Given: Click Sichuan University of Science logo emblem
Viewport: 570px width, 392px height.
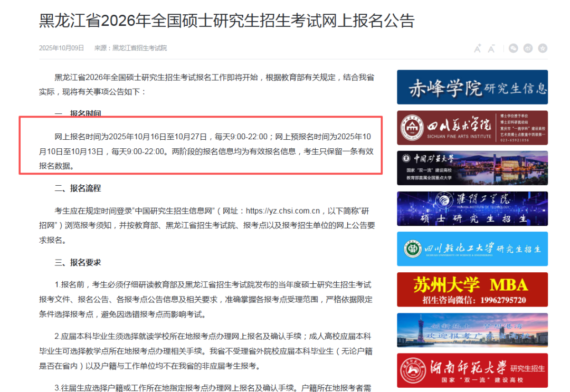Looking at the screenshot, I should [x=413, y=249].
